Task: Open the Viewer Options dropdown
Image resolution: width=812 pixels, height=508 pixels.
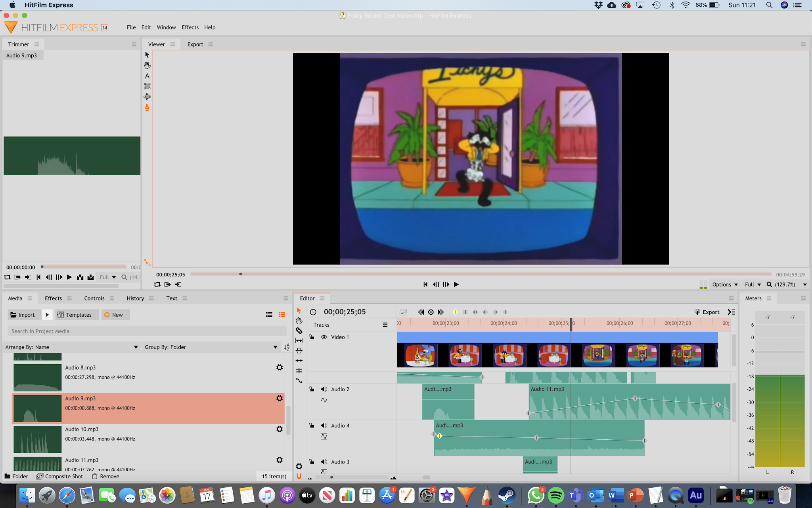Action: coord(724,285)
